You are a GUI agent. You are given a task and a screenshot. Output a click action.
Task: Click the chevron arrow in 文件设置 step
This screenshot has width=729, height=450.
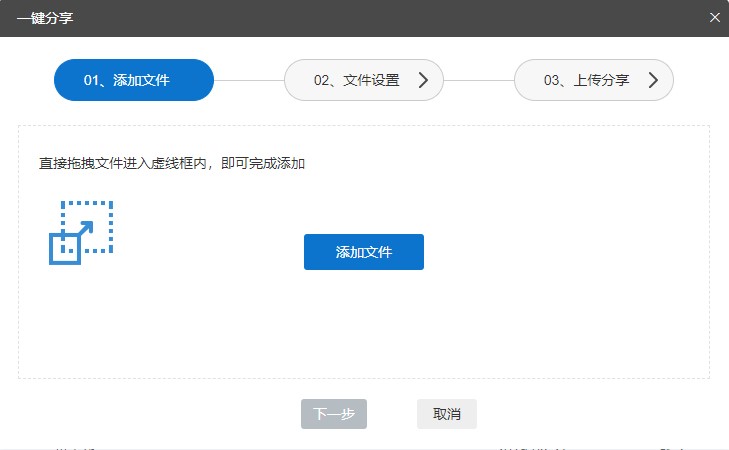click(423, 80)
